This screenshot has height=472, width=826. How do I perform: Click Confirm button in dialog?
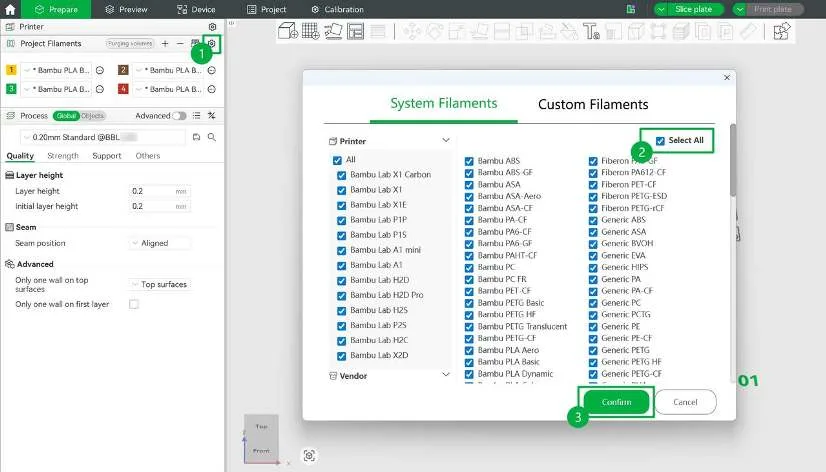coord(616,402)
